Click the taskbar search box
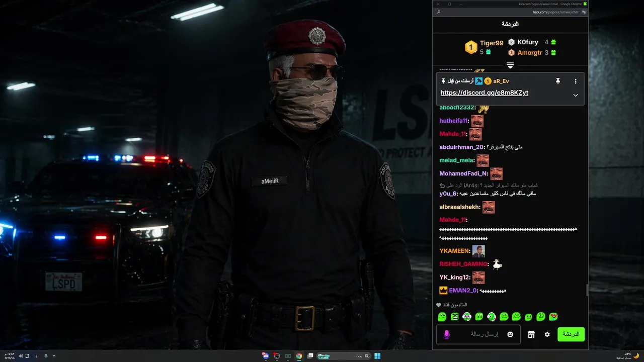The image size is (644, 362). pos(344,356)
